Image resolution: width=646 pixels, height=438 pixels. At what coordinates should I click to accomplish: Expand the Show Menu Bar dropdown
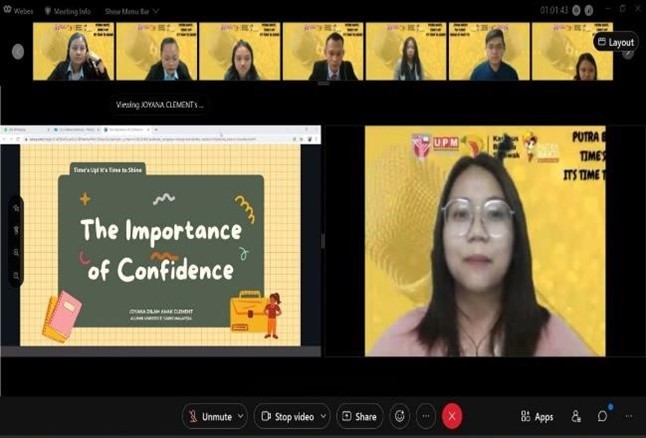pyautogui.click(x=131, y=12)
